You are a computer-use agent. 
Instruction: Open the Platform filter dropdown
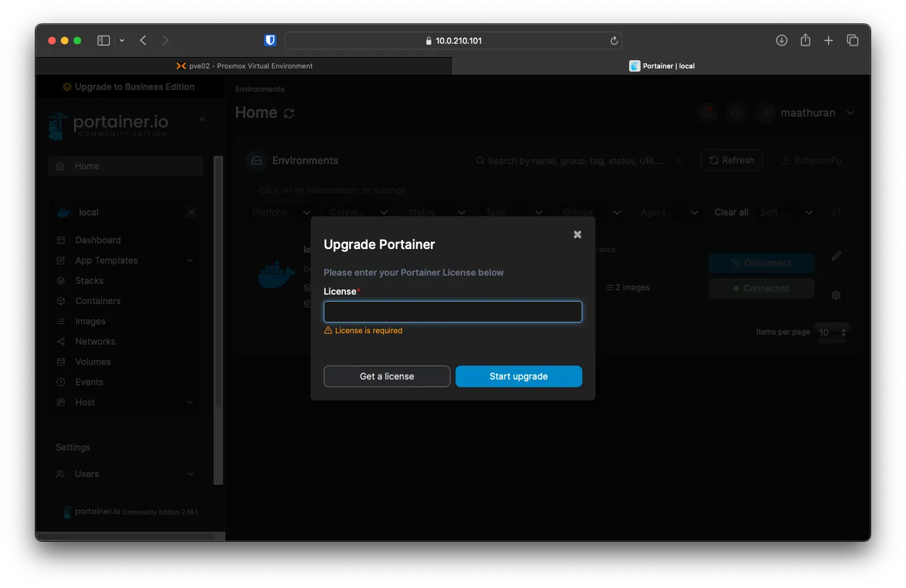coord(281,212)
